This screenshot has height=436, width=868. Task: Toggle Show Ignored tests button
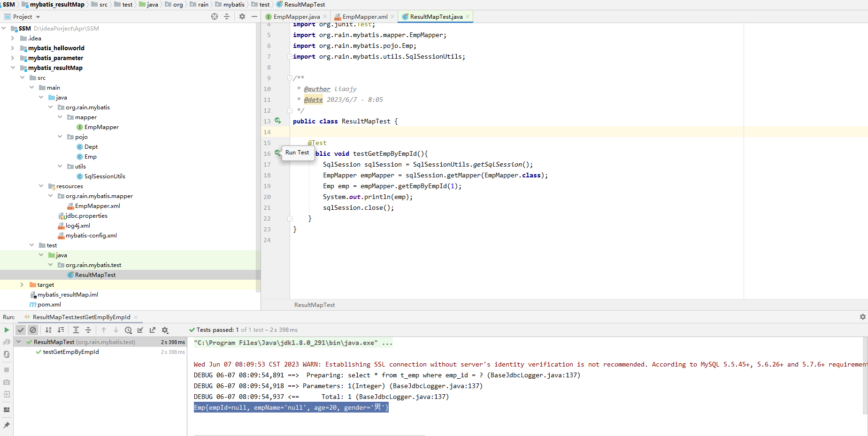click(33, 330)
